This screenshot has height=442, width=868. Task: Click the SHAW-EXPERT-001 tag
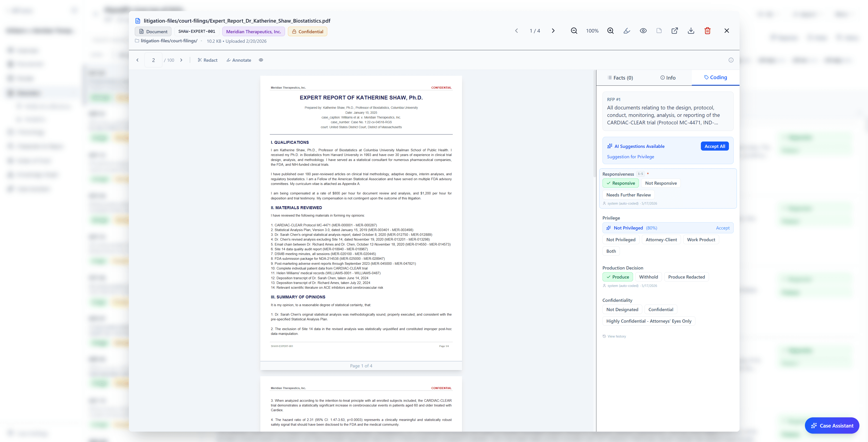(197, 31)
